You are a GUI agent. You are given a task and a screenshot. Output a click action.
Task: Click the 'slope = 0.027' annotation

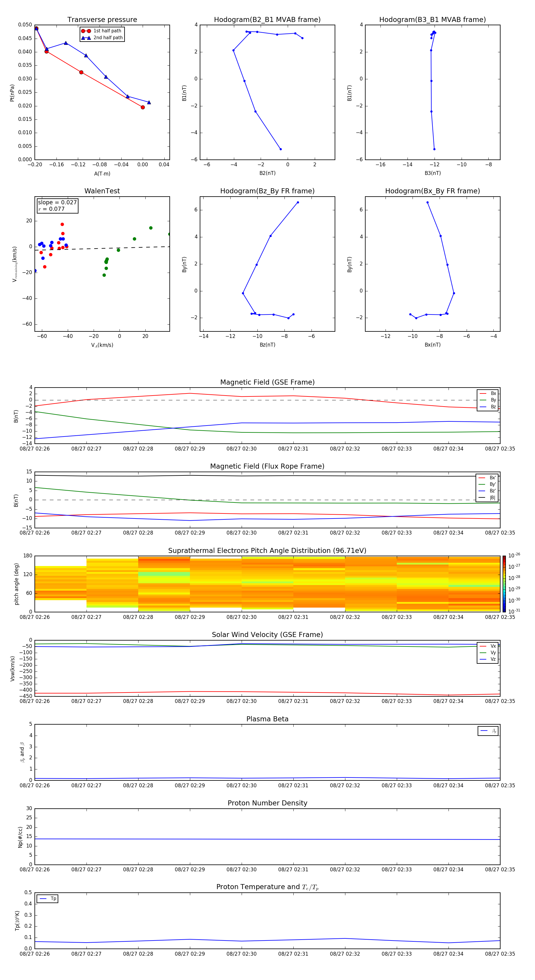pyautogui.click(x=57, y=203)
